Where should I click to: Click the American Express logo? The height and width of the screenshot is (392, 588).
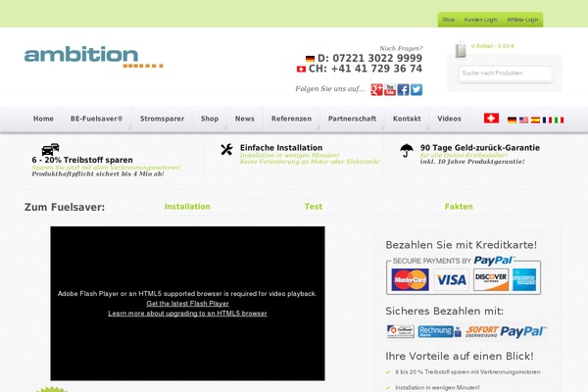pos(524,280)
